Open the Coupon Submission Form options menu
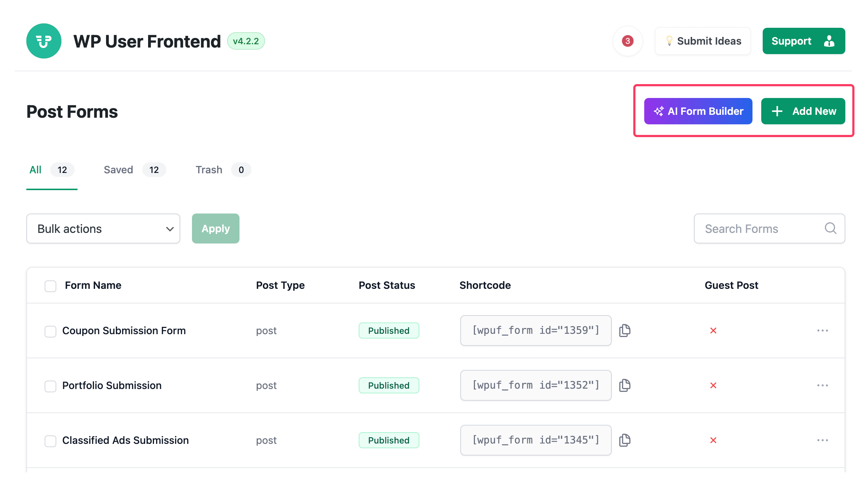 [x=823, y=331]
